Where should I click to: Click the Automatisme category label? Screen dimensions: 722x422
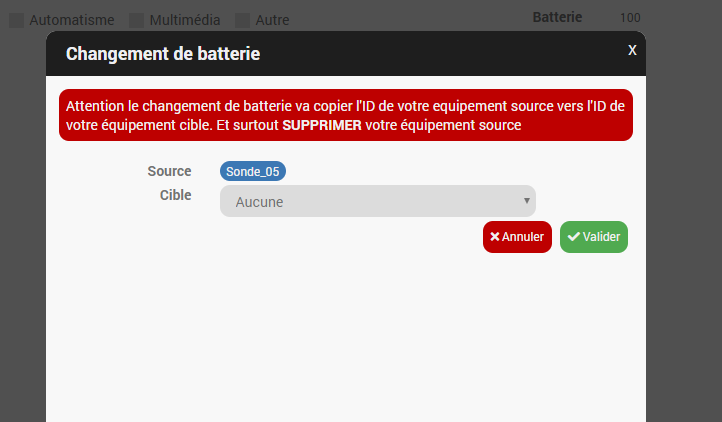[x=72, y=20]
